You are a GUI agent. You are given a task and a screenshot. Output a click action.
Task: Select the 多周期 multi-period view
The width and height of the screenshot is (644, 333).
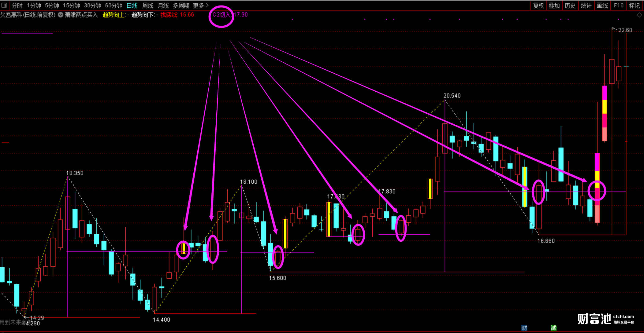point(181,5)
